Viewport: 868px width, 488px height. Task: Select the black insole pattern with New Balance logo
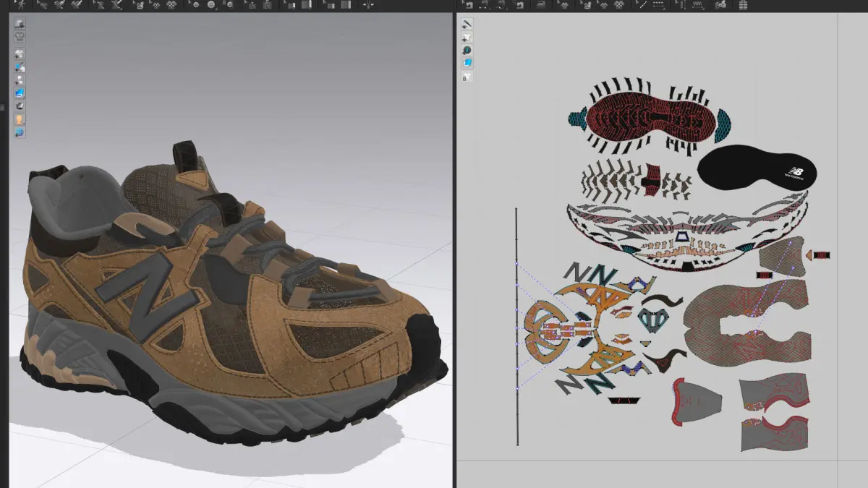point(757,169)
